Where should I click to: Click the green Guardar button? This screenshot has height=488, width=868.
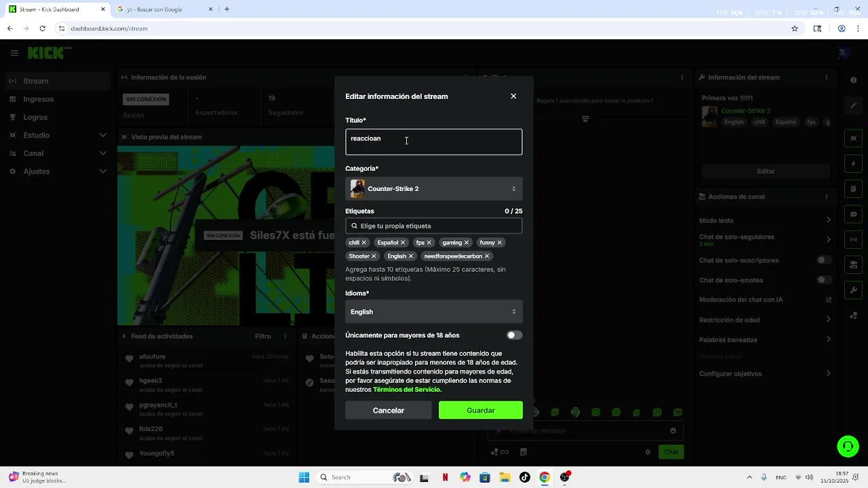[x=481, y=410]
